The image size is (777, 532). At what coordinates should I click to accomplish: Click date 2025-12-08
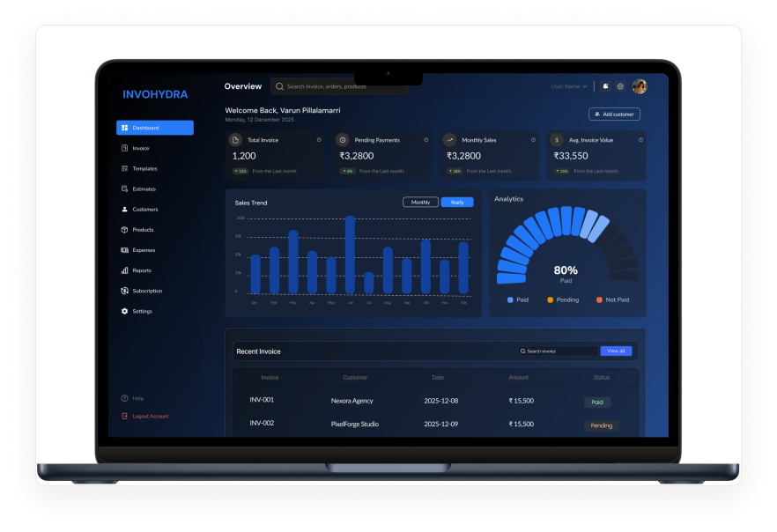click(x=441, y=401)
